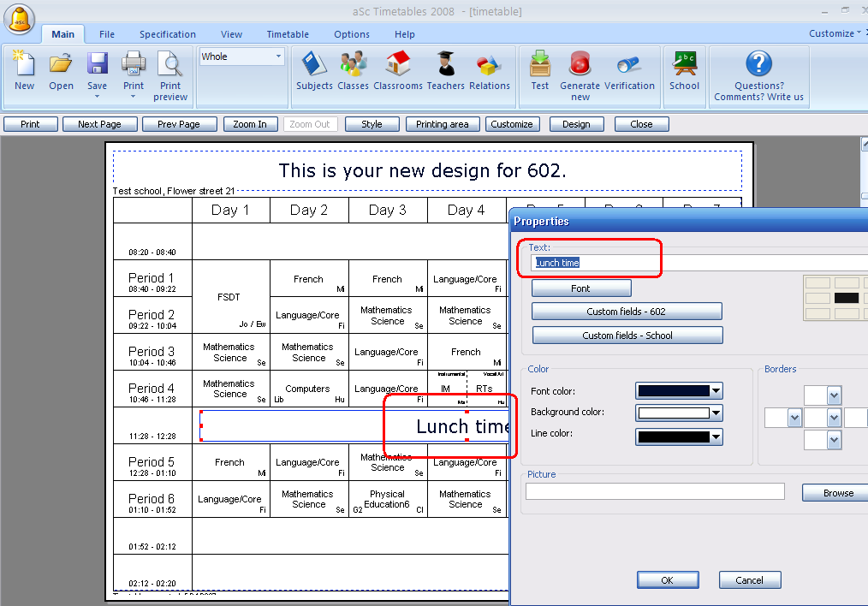Click the Teachers icon

[x=445, y=65]
